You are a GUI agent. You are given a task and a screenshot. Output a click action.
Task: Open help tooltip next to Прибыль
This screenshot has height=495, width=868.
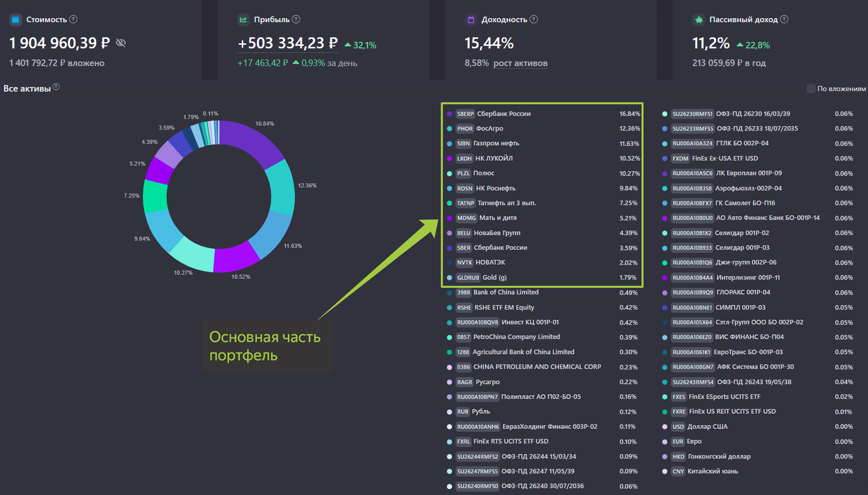pos(296,19)
